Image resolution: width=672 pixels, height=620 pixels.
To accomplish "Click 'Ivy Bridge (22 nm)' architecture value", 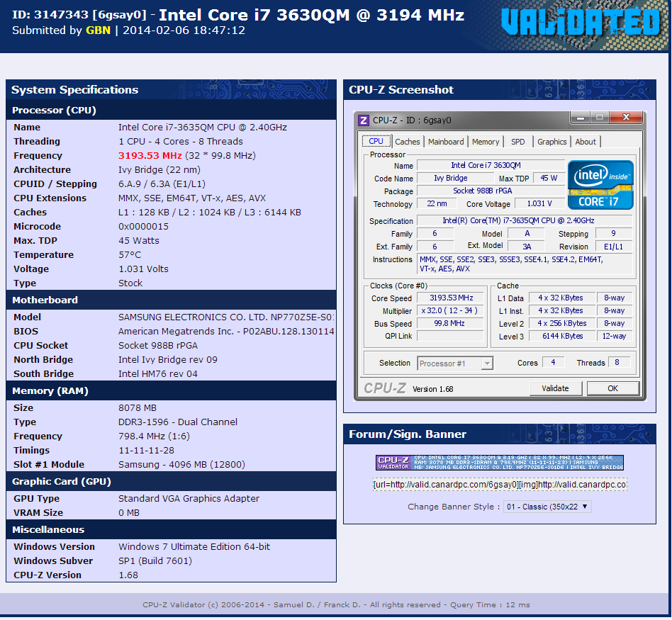I will [x=159, y=169].
